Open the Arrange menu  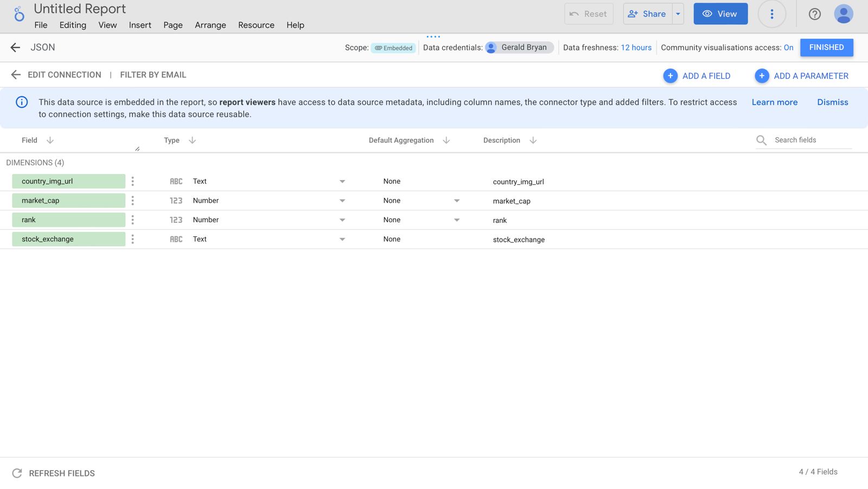point(210,25)
